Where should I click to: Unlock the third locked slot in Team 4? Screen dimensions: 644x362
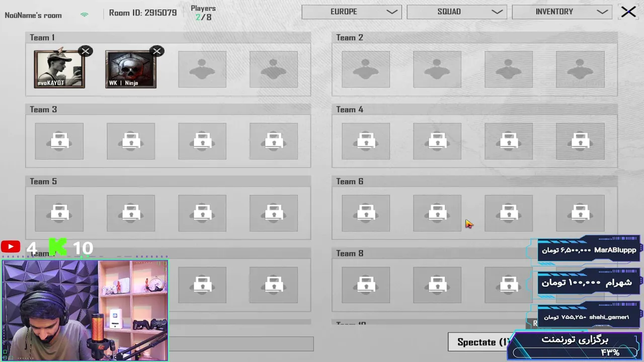(509, 141)
